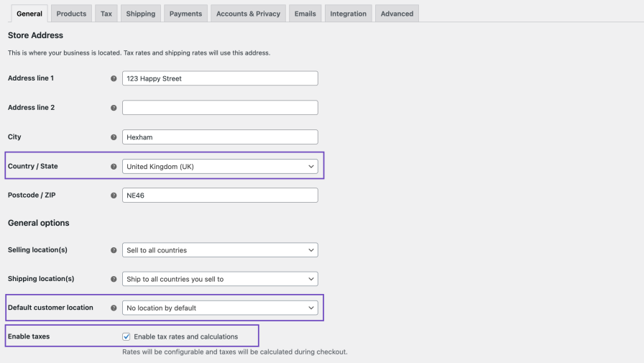Click help icon for Default customer location
This screenshot has height=363, width=644.
[114, 308]
